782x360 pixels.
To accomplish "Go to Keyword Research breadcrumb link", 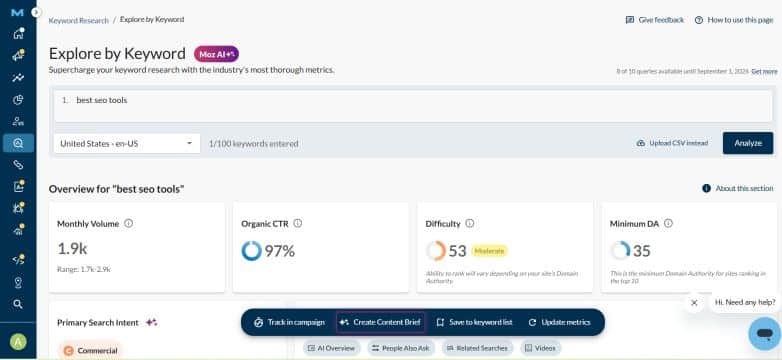I will (78, 20).
